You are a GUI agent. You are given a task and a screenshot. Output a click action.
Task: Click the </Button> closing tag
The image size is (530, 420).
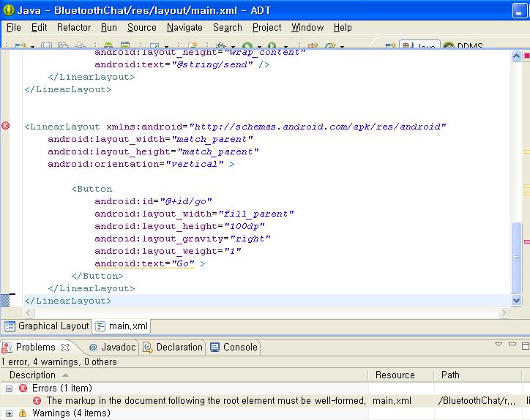point(97,276)
